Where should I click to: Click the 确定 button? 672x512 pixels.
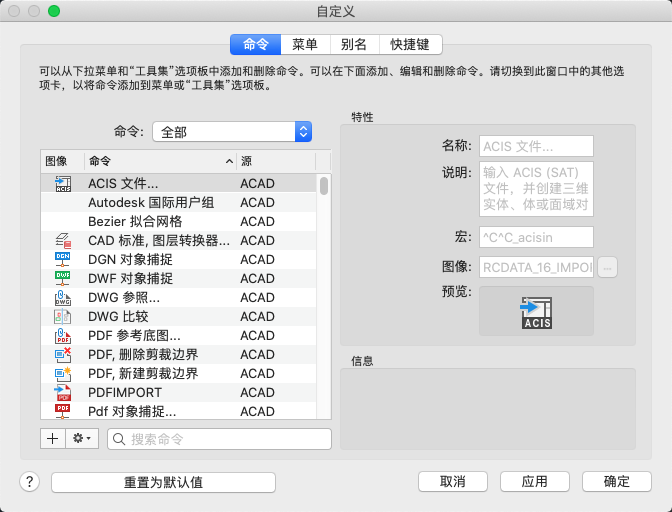point(617,482)
